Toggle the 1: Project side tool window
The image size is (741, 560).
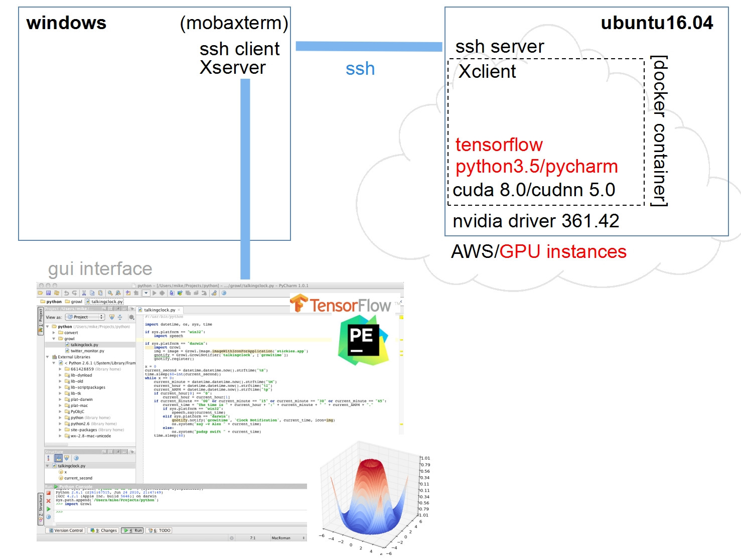coord(41,322)
